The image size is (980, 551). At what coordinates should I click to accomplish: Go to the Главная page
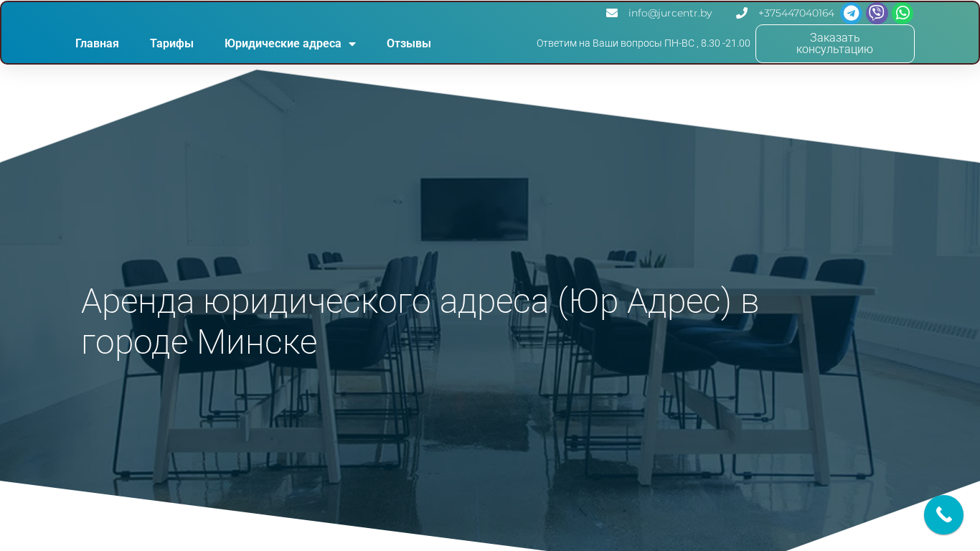coord(97,44)
